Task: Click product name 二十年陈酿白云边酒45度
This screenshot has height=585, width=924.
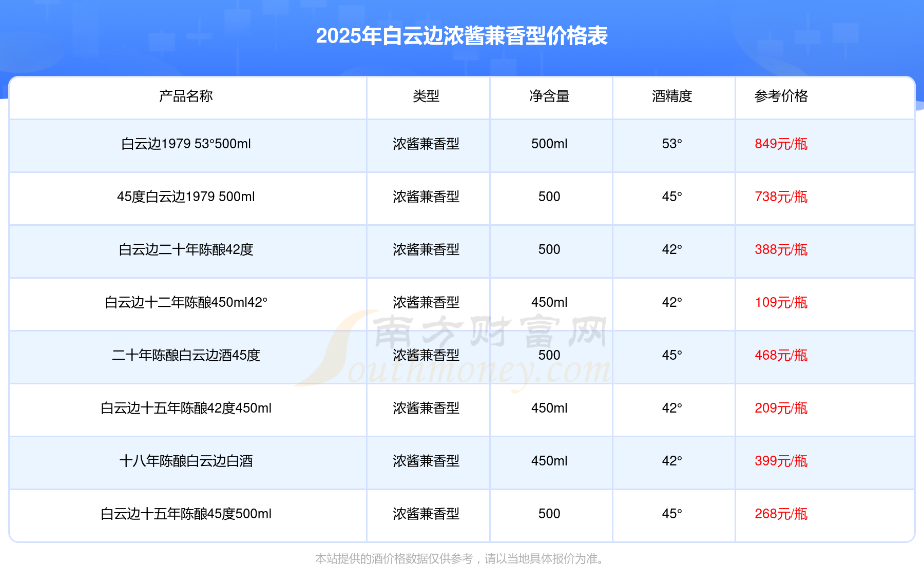Action: pyautogui.click(x=186, y=355)
